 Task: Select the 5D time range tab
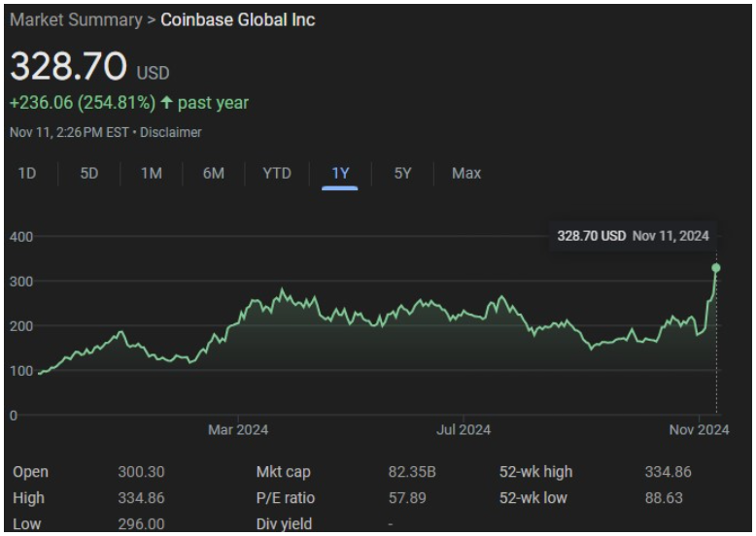(x=89, y=173)
